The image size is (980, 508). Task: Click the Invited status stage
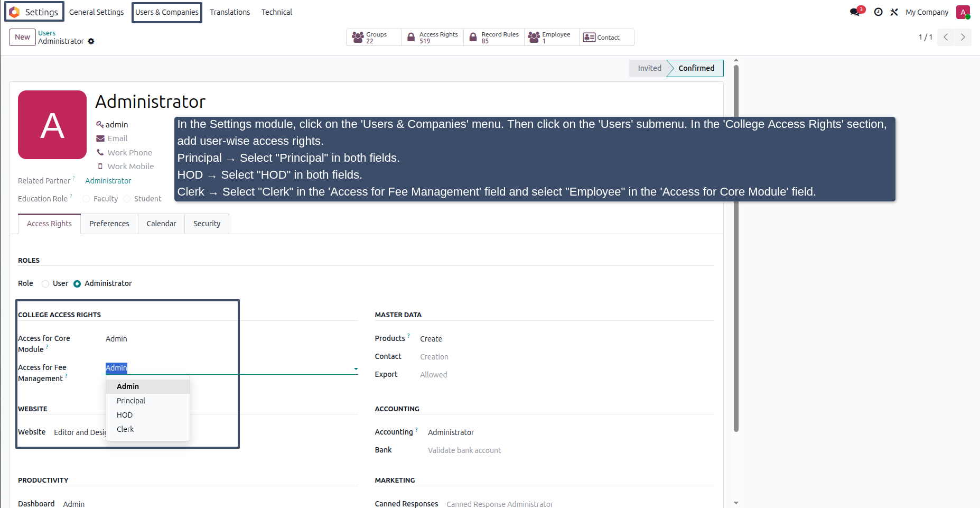coord(649,68)
